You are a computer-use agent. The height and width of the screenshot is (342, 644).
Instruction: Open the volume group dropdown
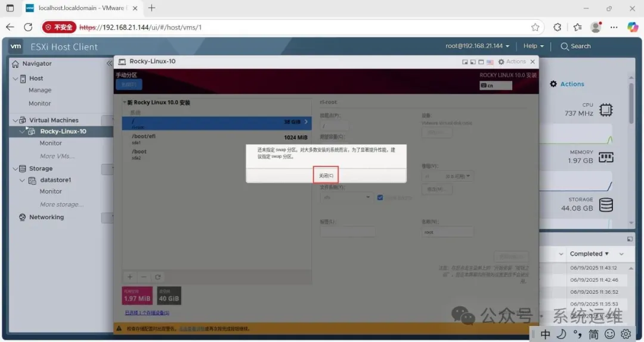tap(447, 176)
